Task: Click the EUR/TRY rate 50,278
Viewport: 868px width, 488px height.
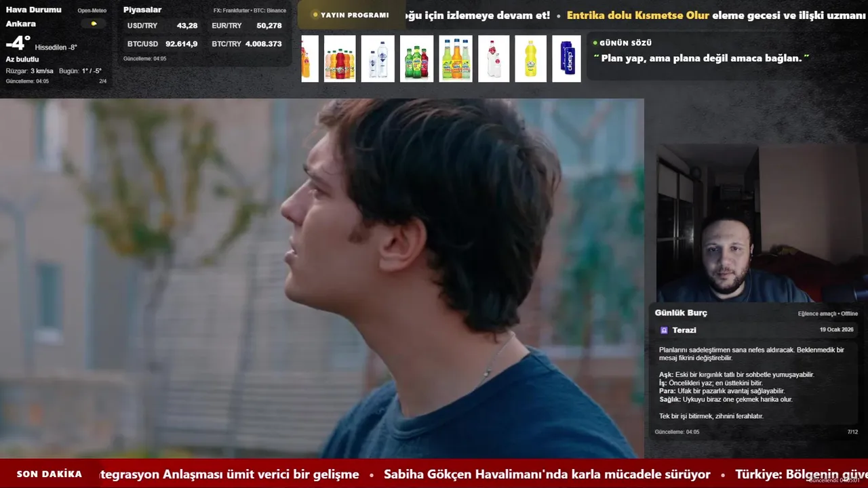Action: click(x=269, y=26)
